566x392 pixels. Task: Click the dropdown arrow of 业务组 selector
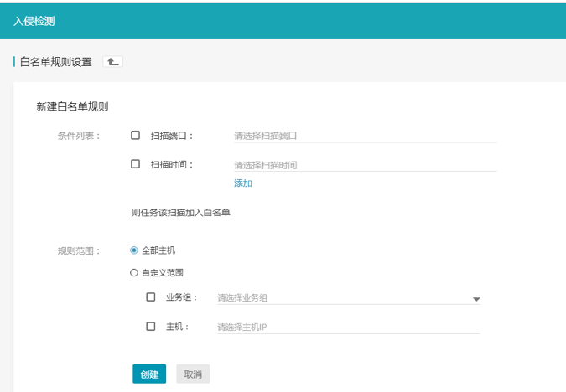[x=475, y=298]
